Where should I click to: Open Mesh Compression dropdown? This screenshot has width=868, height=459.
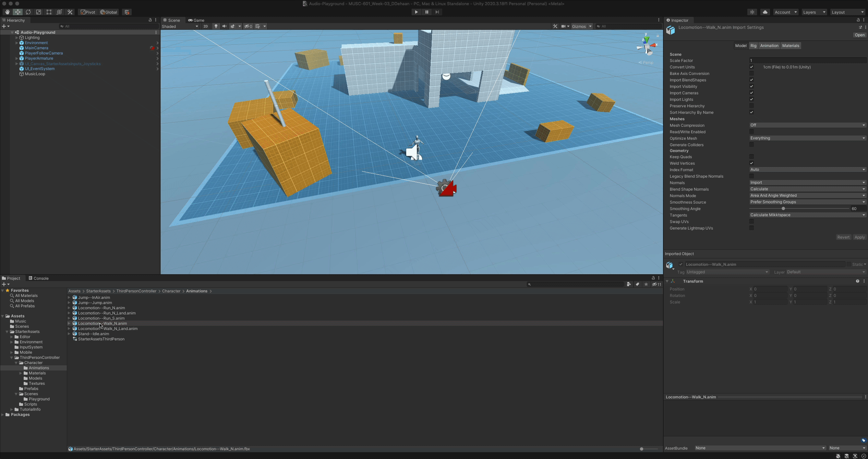pyautogui.click(x=807, y=125)
